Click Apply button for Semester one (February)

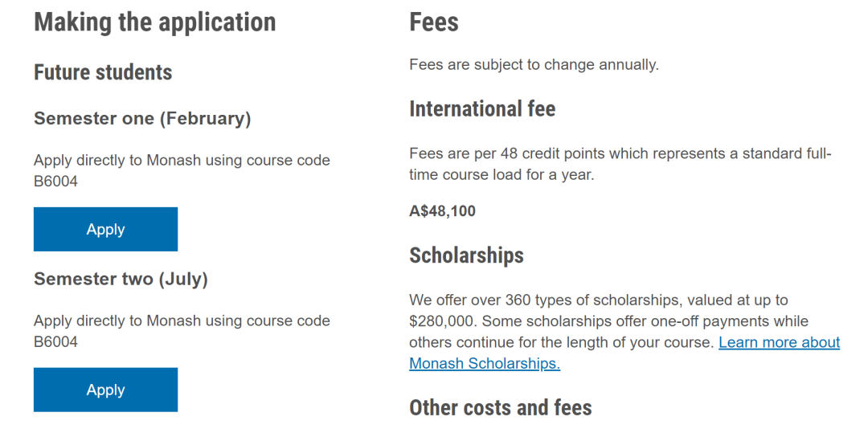(105, 229)
